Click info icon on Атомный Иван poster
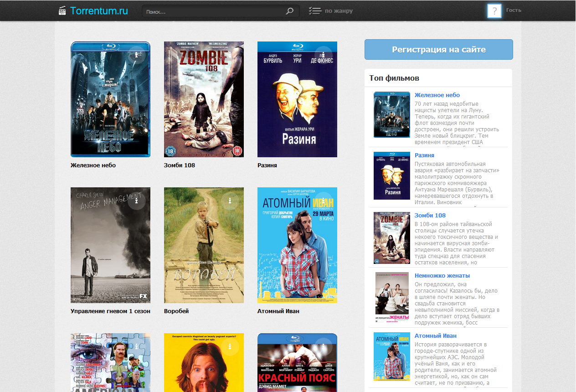 [324, 201]
